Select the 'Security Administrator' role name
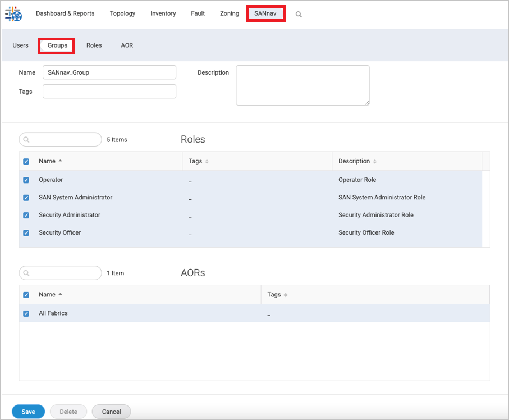Screen dimensions: 509x420 coord(70,214)
